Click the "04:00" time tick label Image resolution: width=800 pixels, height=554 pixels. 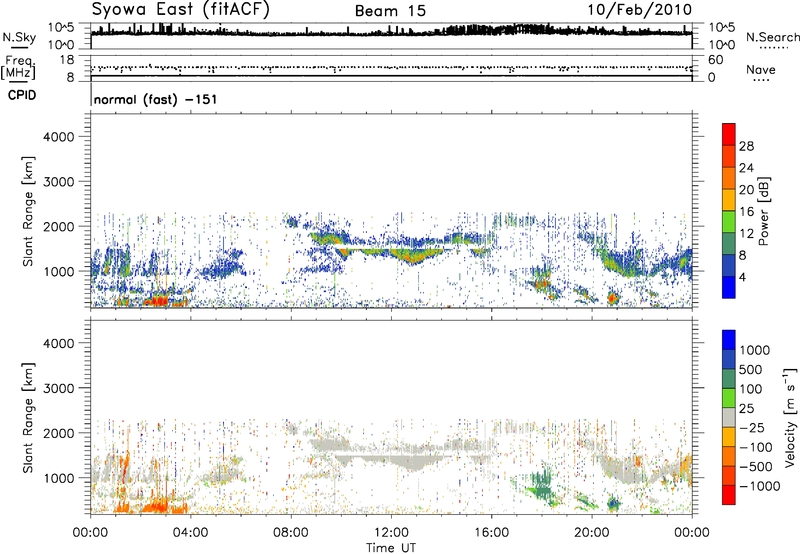[190, 533]
